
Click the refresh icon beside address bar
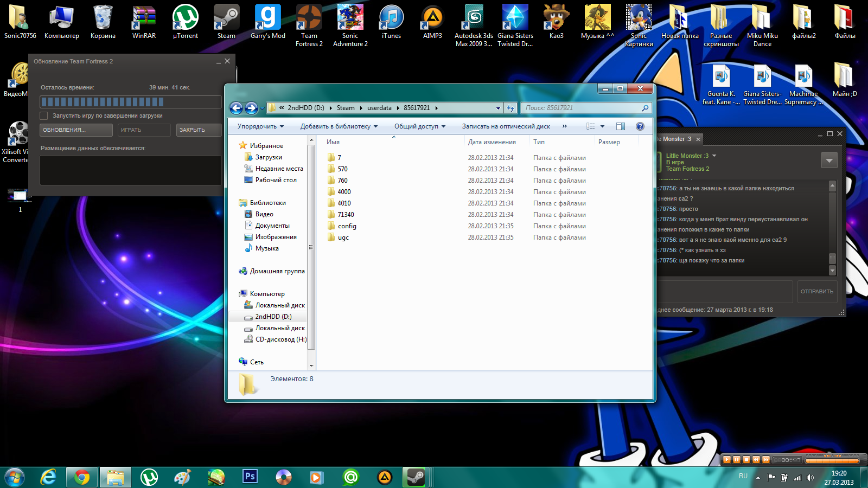click(x=510, y=108)
